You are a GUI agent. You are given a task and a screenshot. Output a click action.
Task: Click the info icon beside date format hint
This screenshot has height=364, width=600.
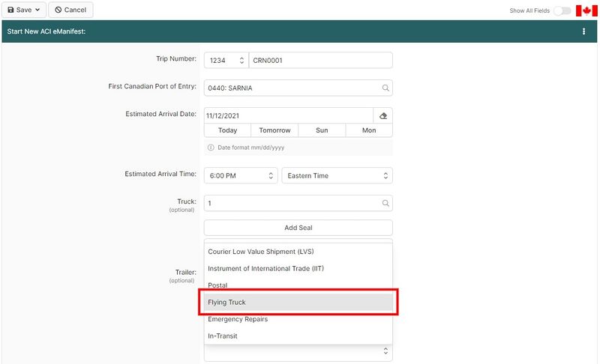211,148
